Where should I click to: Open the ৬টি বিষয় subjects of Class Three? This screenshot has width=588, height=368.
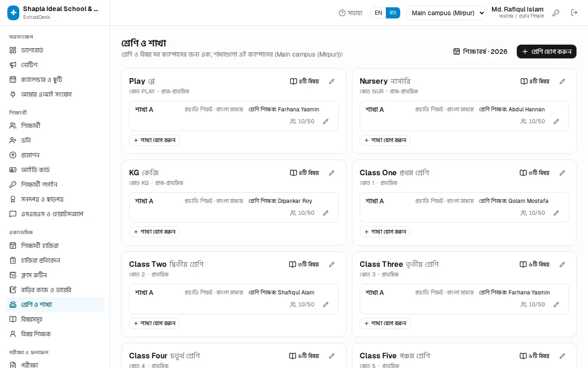pyautogui.click(x=535, y=264)
